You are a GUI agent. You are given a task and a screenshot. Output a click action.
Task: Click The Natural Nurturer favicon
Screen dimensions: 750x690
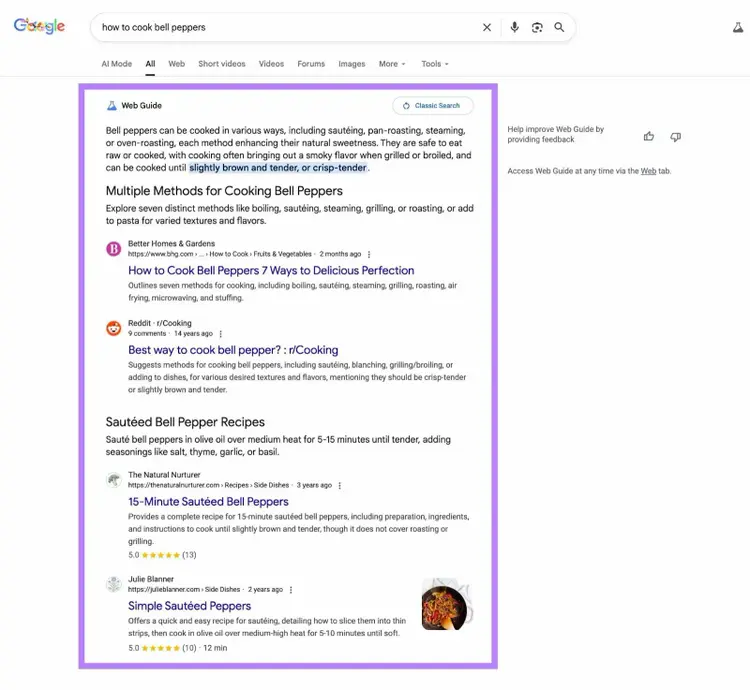tap(113, 480)
